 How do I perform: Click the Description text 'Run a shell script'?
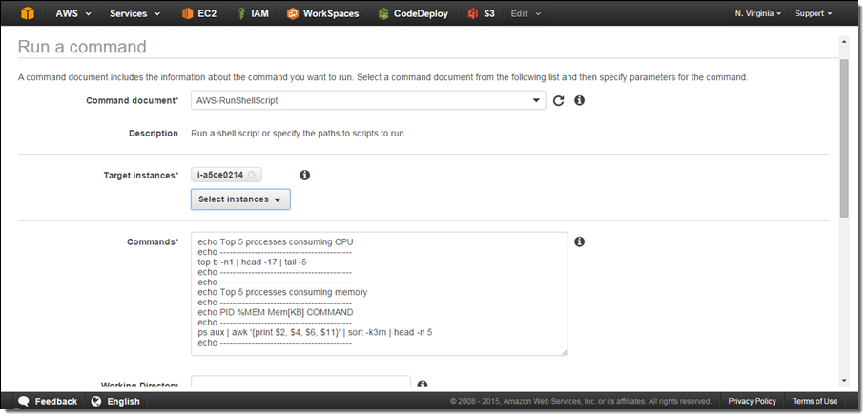(299, 134)
